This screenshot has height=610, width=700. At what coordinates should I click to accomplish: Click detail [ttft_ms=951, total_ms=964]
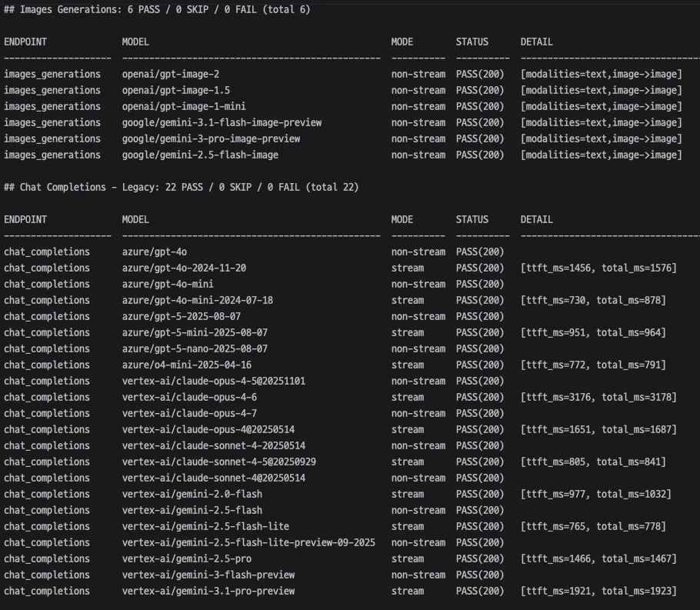click(593, 332)
